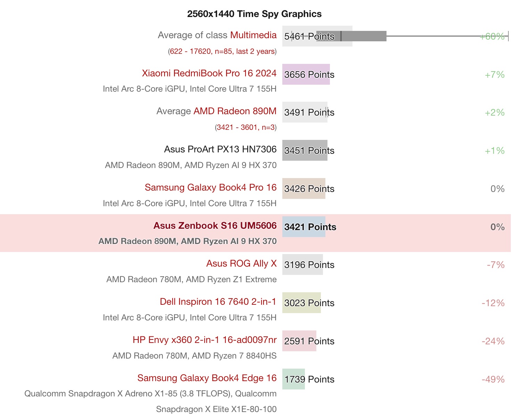Open Samsung Galaxy Book4 Pro 16 link
This screenshot has width=532, height=420.
210,187
